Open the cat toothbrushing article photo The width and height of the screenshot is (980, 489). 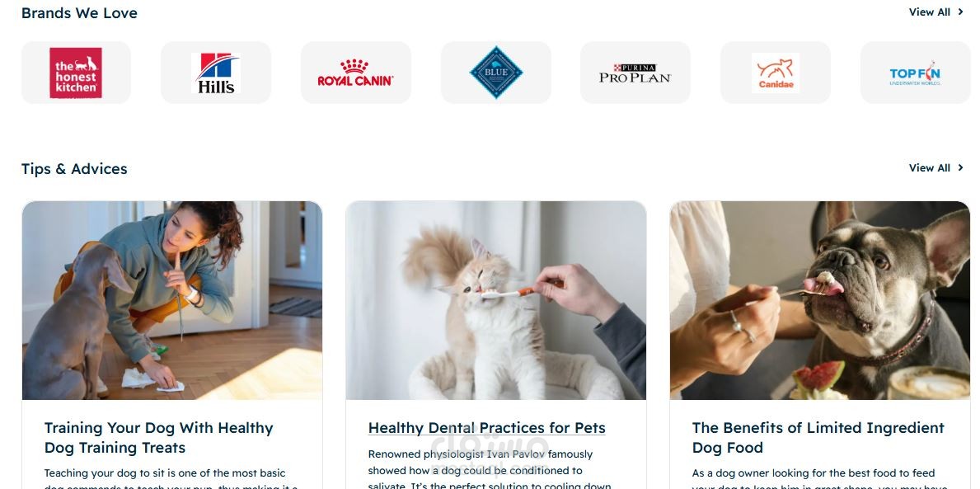point(495,300)
